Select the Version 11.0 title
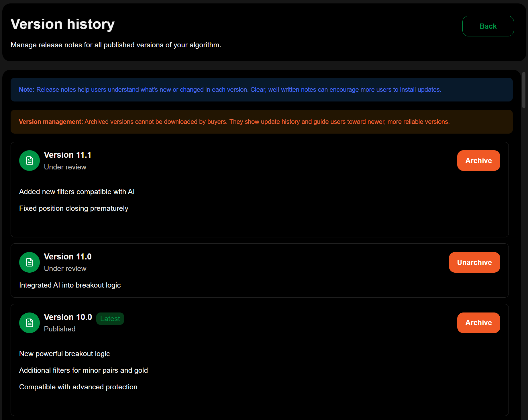This screenshot has height=420, width=528. [68, 257]
